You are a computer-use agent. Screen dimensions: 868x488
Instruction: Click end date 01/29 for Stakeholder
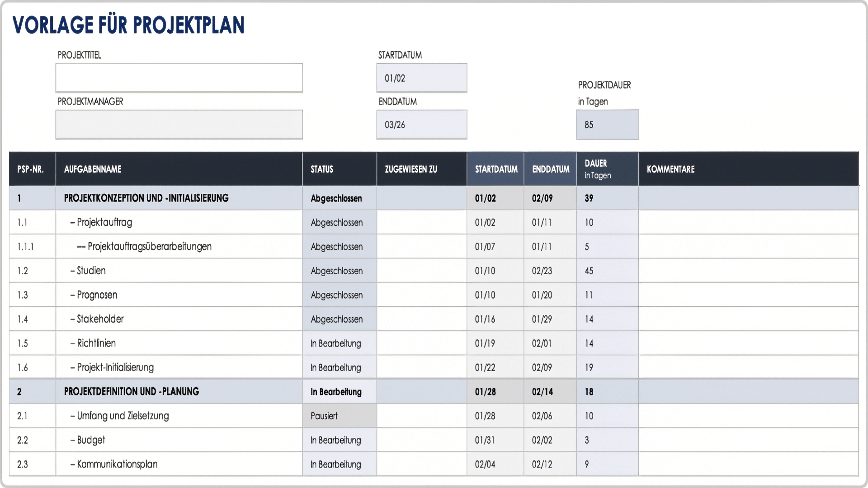550,319
